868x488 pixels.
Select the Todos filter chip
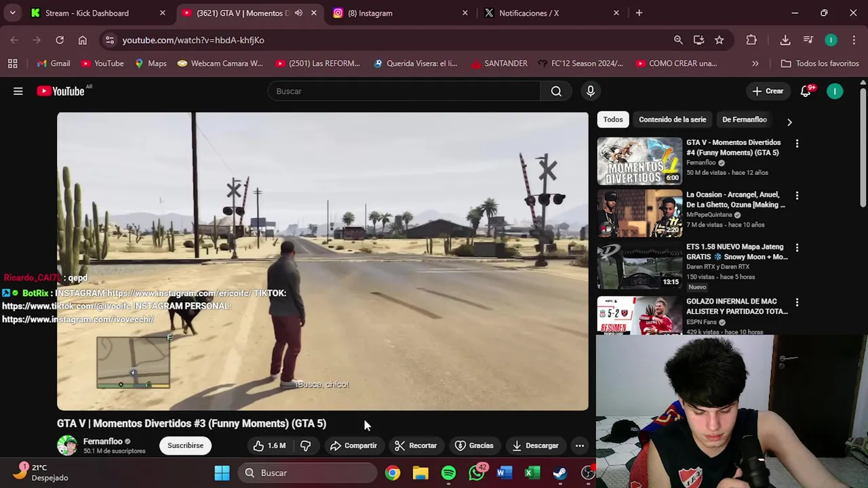613,119
